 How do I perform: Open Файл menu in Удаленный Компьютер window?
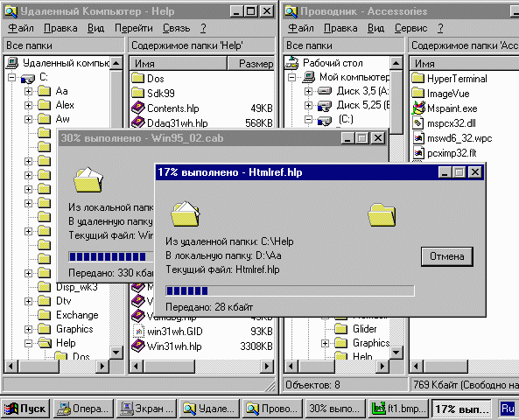tap(21, 28)
